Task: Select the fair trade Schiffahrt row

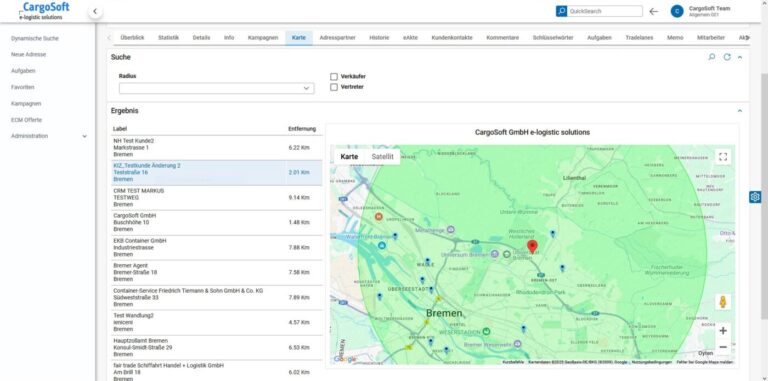Action: (217, 371)
